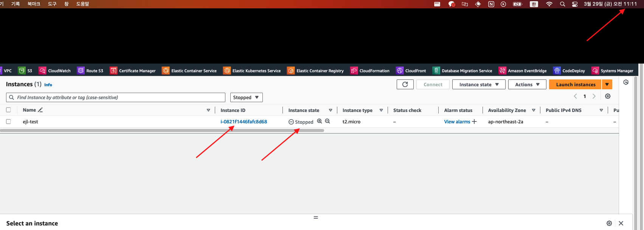Viewport: 644px width, 230px height.
Task: Open the 도움말 menu in menu bar
Action: (82, 4)
